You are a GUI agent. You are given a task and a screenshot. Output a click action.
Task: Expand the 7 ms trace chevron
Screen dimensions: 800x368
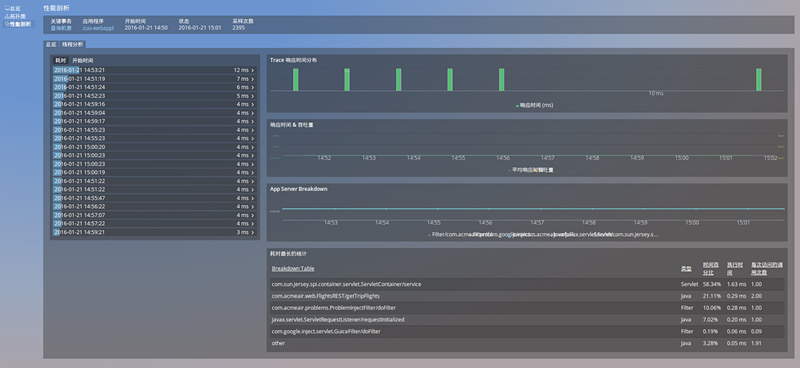(x=253, y=79)
